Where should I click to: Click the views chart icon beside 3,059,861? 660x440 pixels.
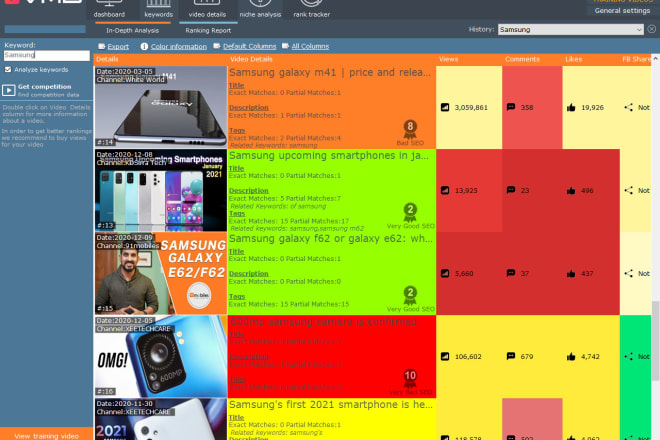(445, 107)
